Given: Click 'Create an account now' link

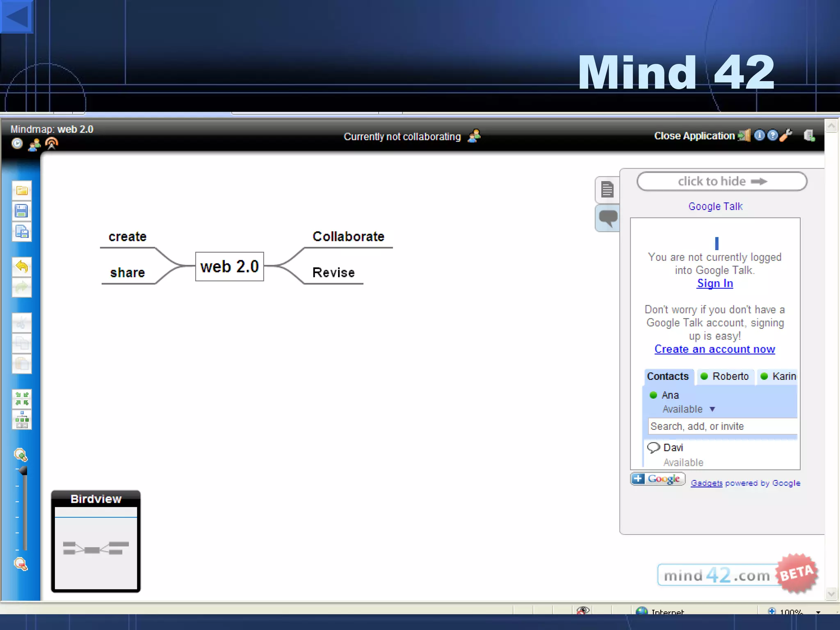Looking at the screenshot, I should pos(714,349).
